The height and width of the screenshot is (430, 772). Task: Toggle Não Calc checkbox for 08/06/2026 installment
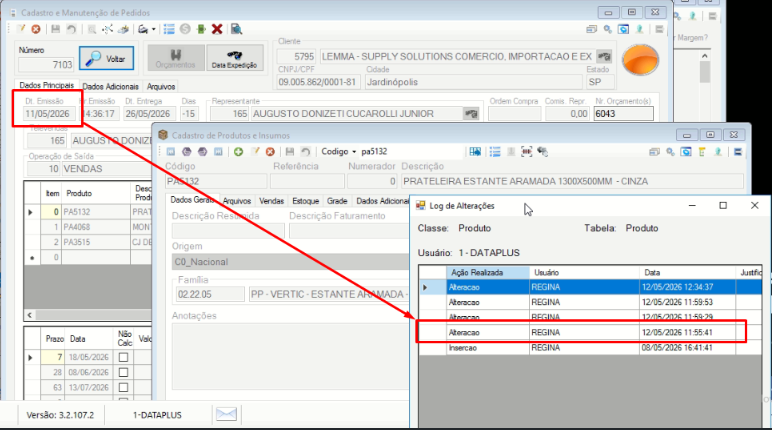124,372
